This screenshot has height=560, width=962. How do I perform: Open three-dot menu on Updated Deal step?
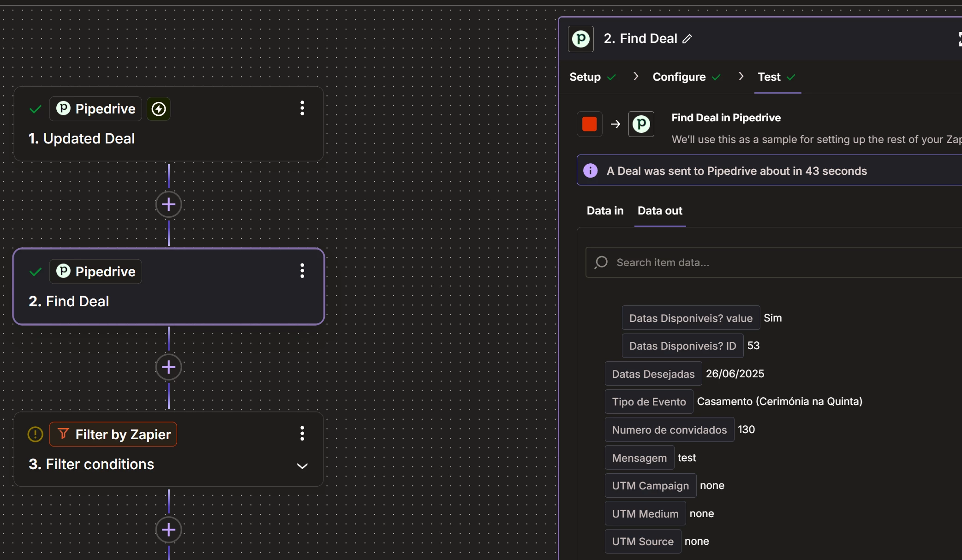pyautogui.click(x=302, y=108)
